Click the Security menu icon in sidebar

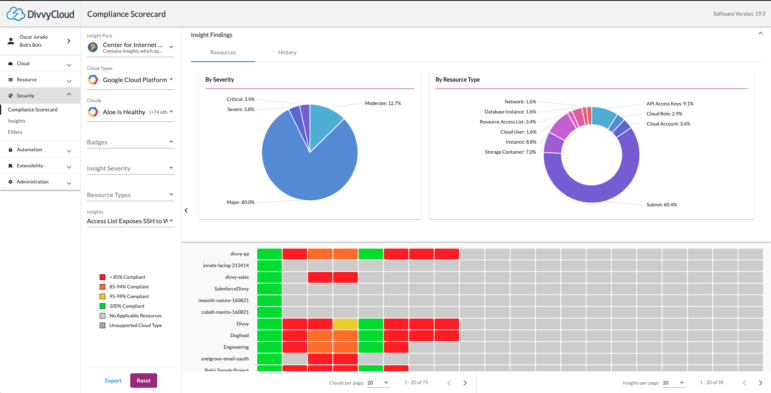click(11, 96)
